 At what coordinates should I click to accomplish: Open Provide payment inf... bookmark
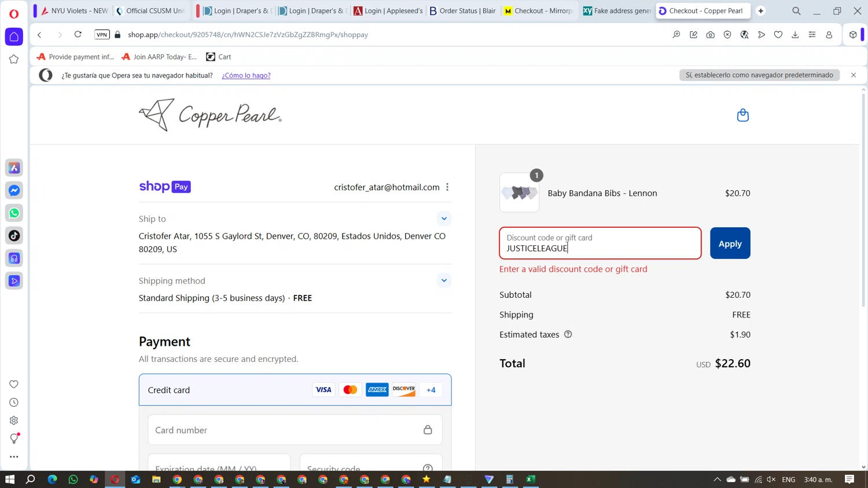coord(75,57)
